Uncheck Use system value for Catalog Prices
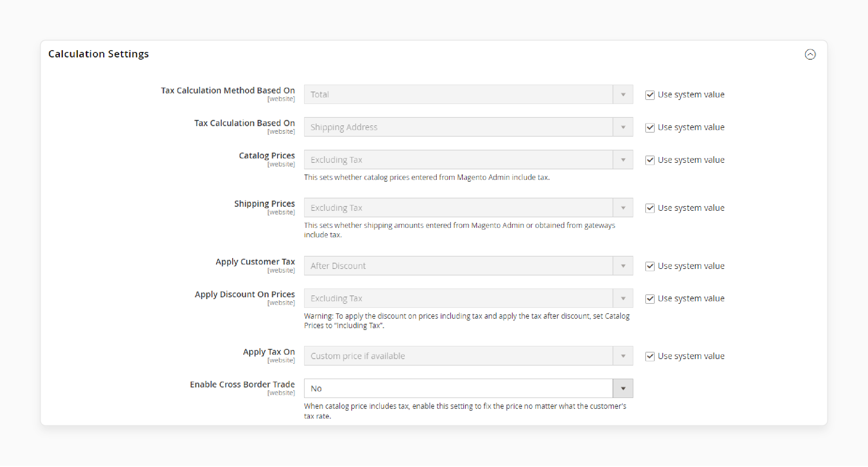The height and width of the screenshot is (467, 868). click(x=650, y=160)
